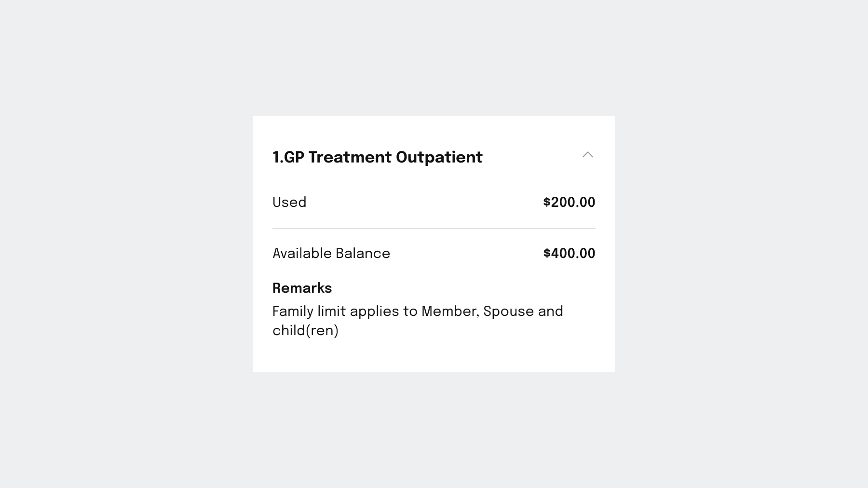The height and width of the screenshot is (488, 868).
Task: Click the divider line below Used row
Action: tap(434, 229)
